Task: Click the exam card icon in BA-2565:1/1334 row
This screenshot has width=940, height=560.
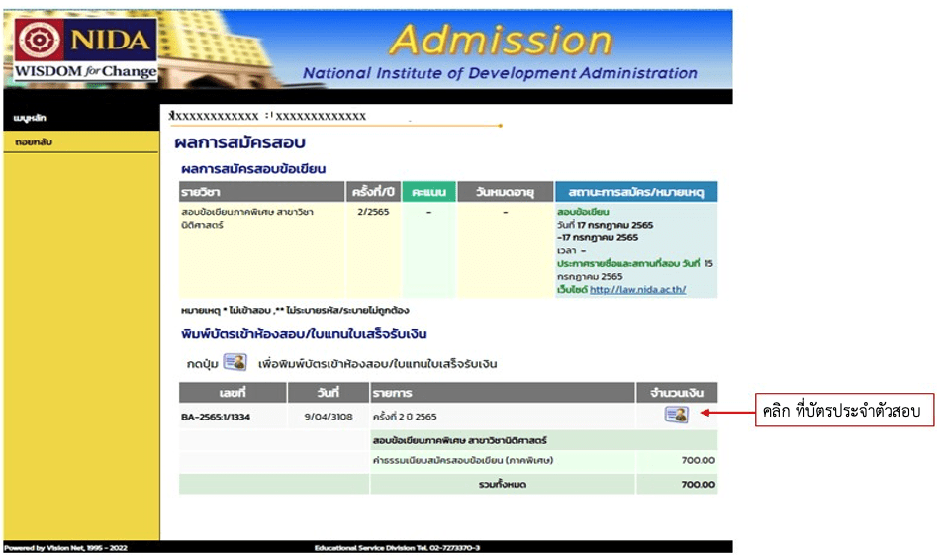Action: tap(676, 415)
